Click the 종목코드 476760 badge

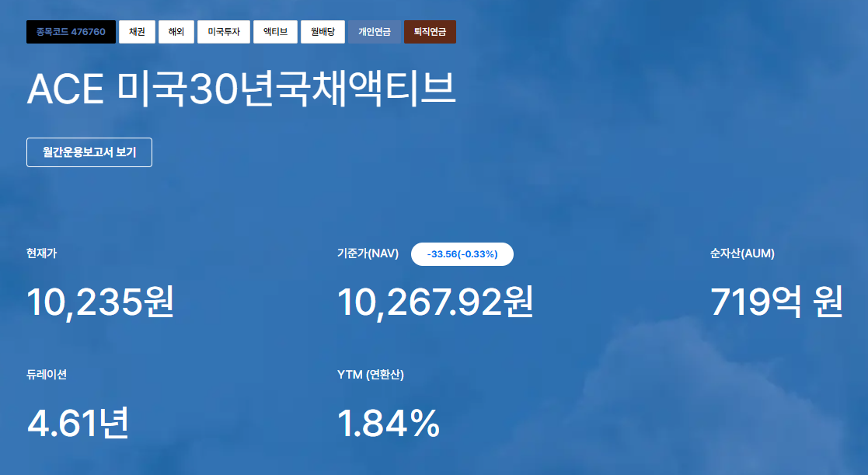(71, 32)
